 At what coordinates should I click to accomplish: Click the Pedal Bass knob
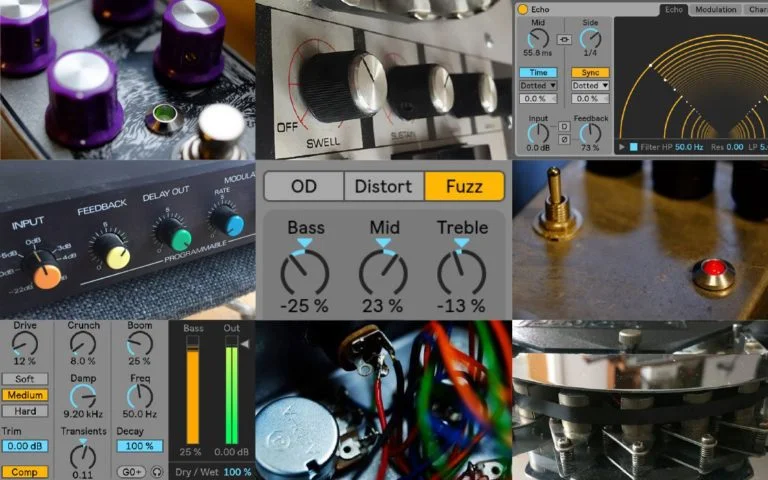(304, 272)
